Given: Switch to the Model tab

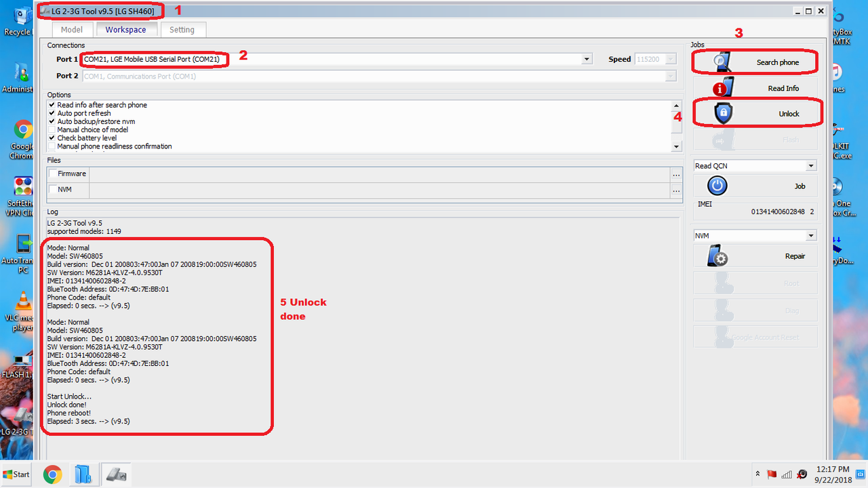Looking at the screenshot, I should pos(71,30).
